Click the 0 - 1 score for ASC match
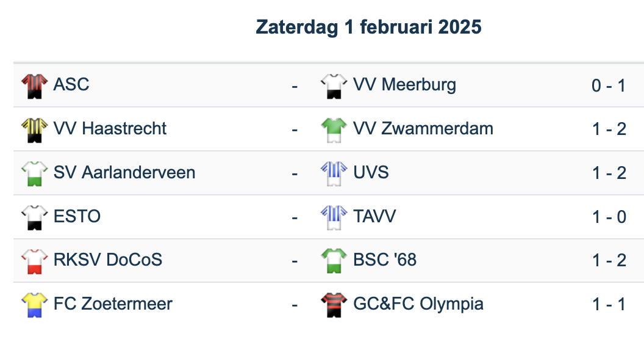Screen dimensions: 644x342 point(609,85)
